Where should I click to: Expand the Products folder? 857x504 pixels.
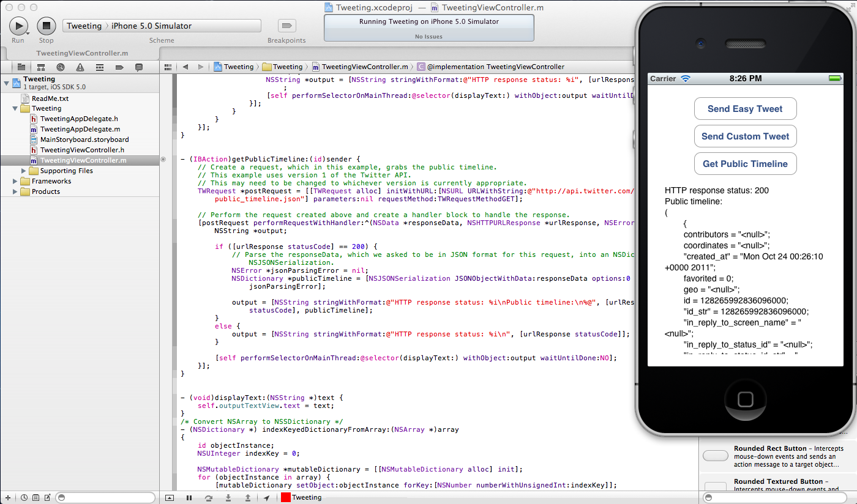(x=15, y=191)
